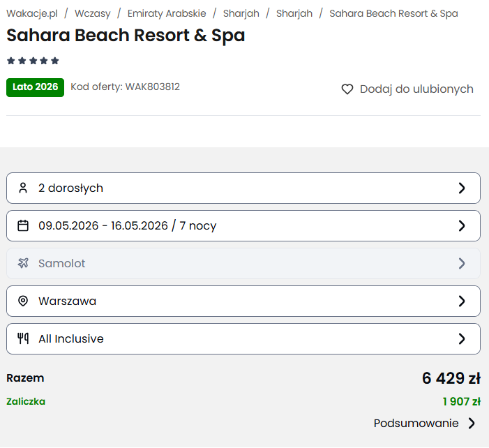The height and width of the screenshot is (448, 489).
Task: Click the person icon beside 2 dorosłych
Action: click(23, 188)
